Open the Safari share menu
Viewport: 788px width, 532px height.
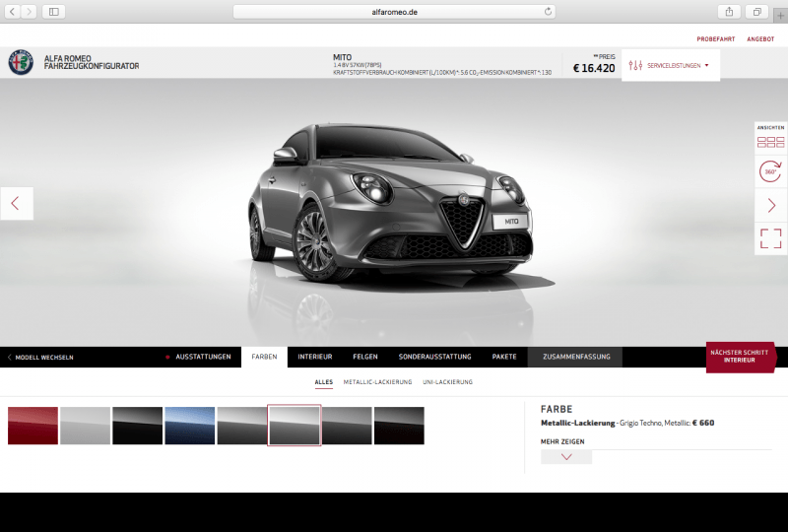[x=729, y=12]
